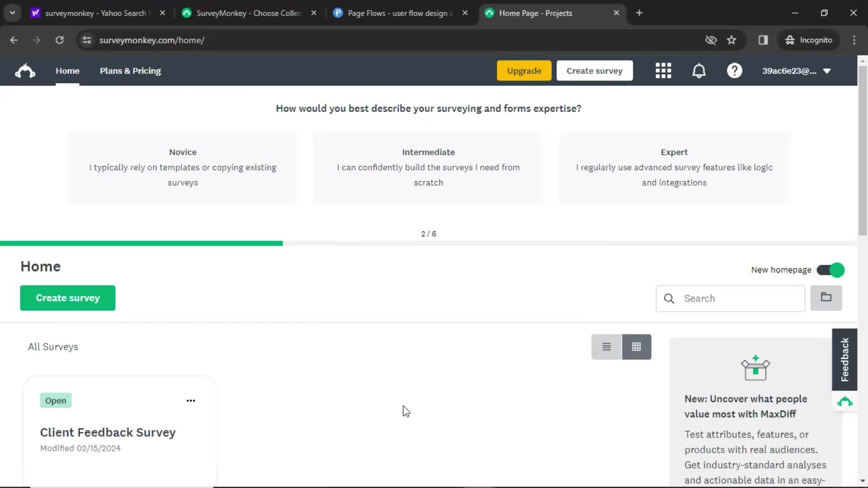Image resolution: width=868 pixels, height=488 pixels.
Task: Open the notifications bell icon
Action: pos(699,70)
